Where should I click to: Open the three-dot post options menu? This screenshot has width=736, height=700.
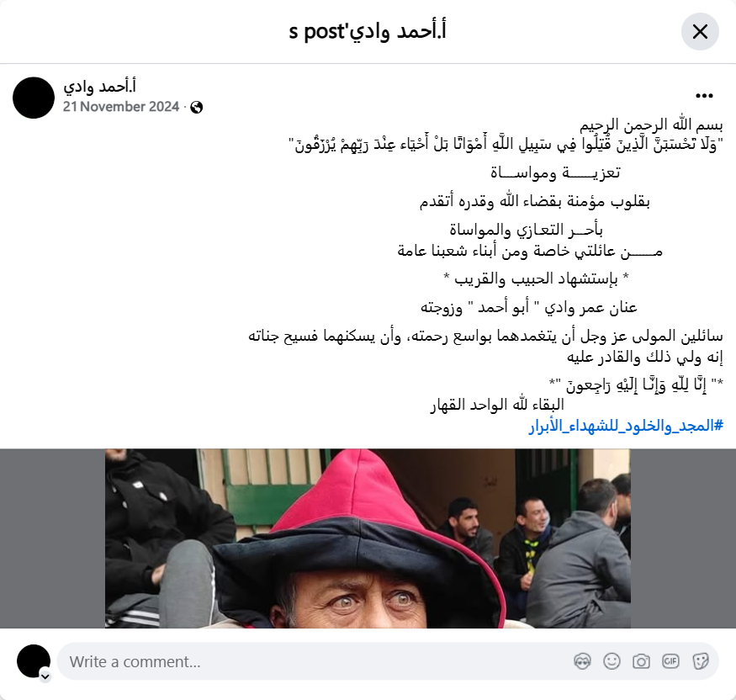coord(704,96)
